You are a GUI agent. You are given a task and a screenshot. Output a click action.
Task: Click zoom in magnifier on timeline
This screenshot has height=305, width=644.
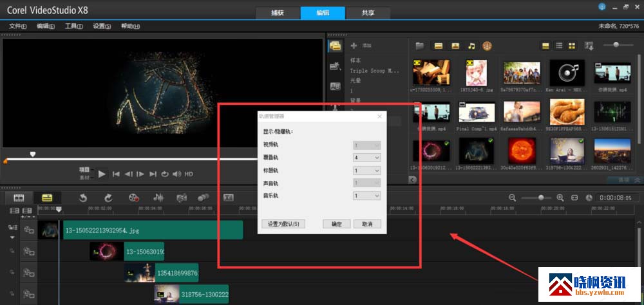[560, 198]
